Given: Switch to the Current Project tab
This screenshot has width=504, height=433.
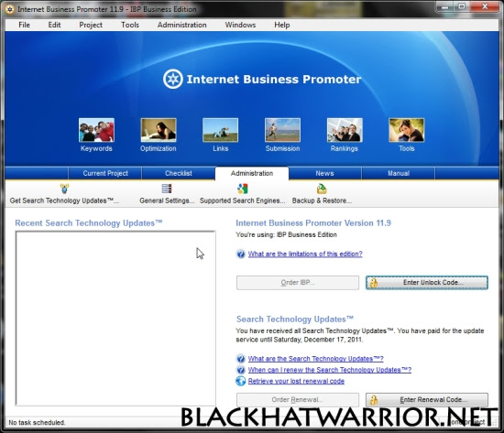Looking at the screenshot, I should (105, 173).
